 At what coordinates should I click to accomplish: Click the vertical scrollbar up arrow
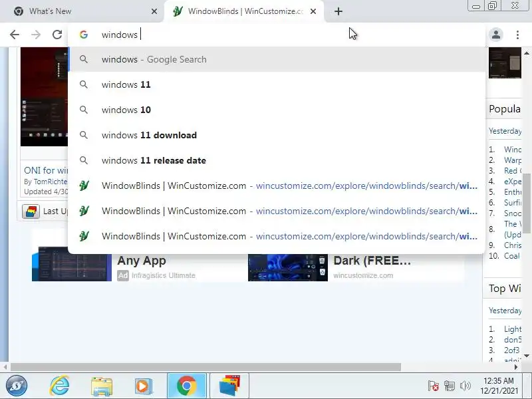coord(527,53)
